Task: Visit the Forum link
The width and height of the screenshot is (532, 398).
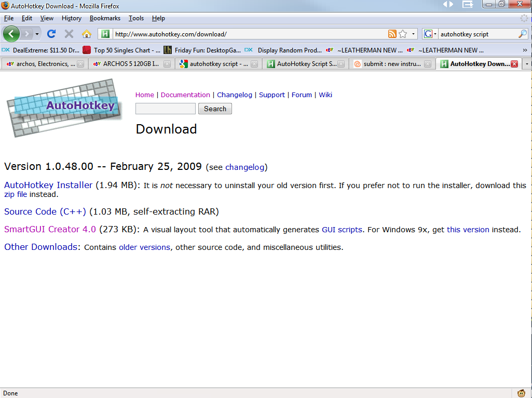Action: [302, 95]
